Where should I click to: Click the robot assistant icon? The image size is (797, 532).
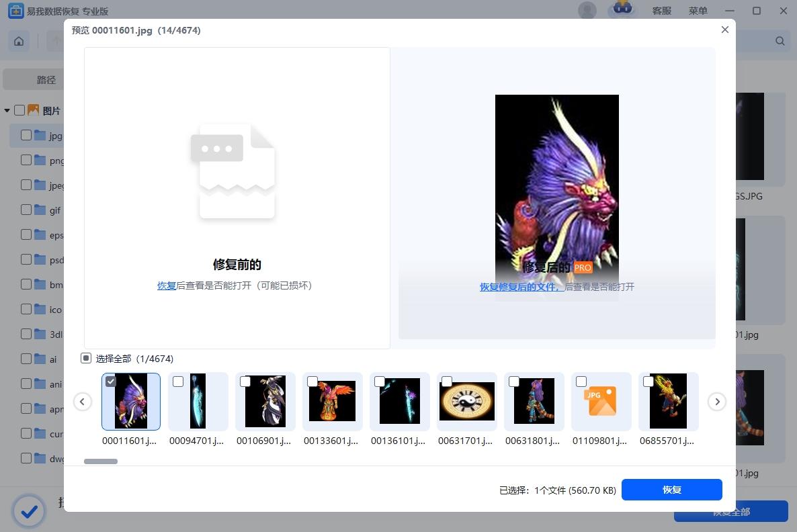[x=622, y=9]
